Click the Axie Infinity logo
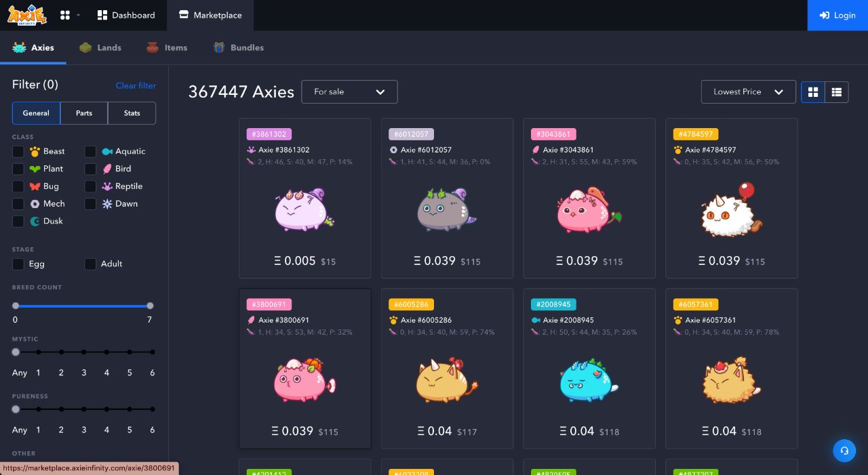 (27, 15)
